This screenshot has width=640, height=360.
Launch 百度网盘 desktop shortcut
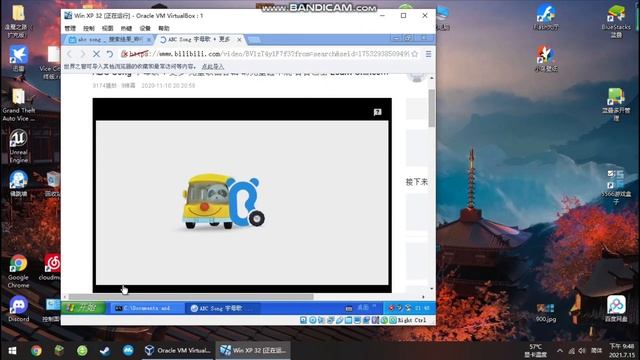(616, 309)
